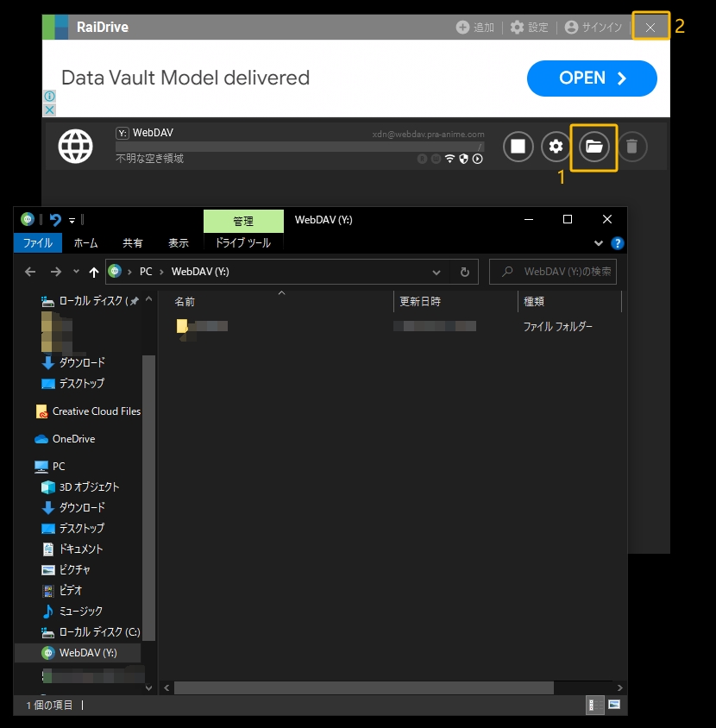Click Explorer up-directory arrow
The image size is (716, 728).
[x=94, y=272]
